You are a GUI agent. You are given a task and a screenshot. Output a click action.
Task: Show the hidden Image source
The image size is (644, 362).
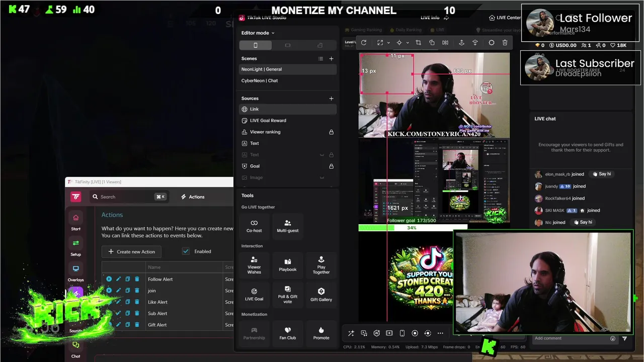coord(322,177)
